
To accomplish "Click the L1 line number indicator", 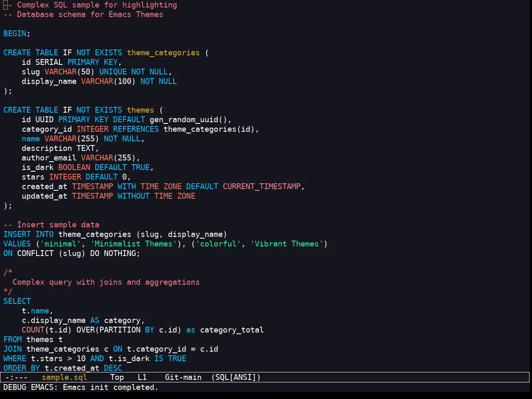I will click(x=142, y=377).
